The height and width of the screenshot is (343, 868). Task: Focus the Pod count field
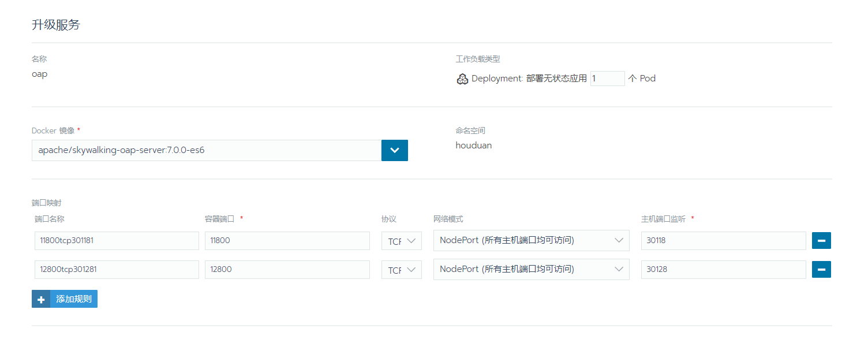(608, 79)
